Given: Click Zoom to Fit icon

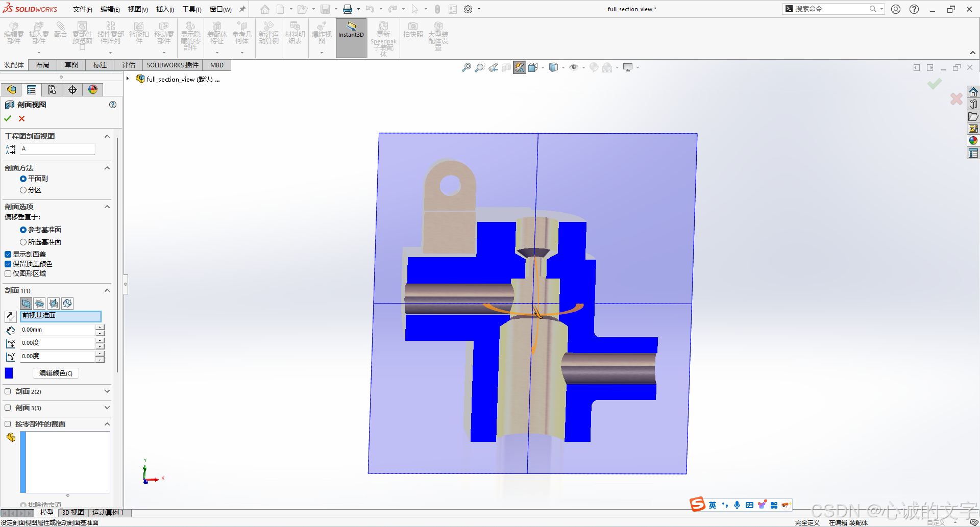Looking at the screenshot, I should pos(467,67).
